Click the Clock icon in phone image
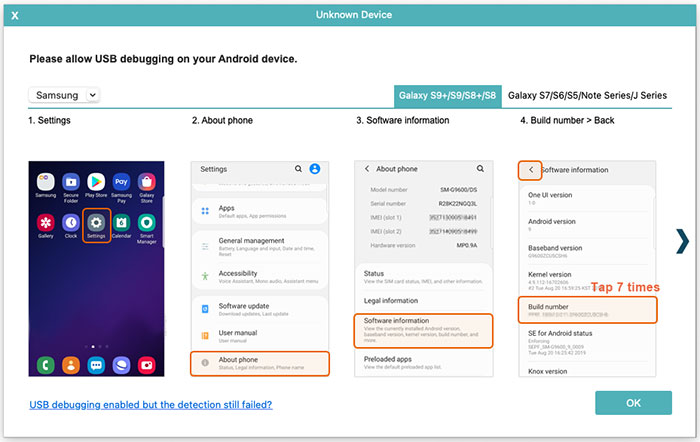 click(x=71, y=222)
